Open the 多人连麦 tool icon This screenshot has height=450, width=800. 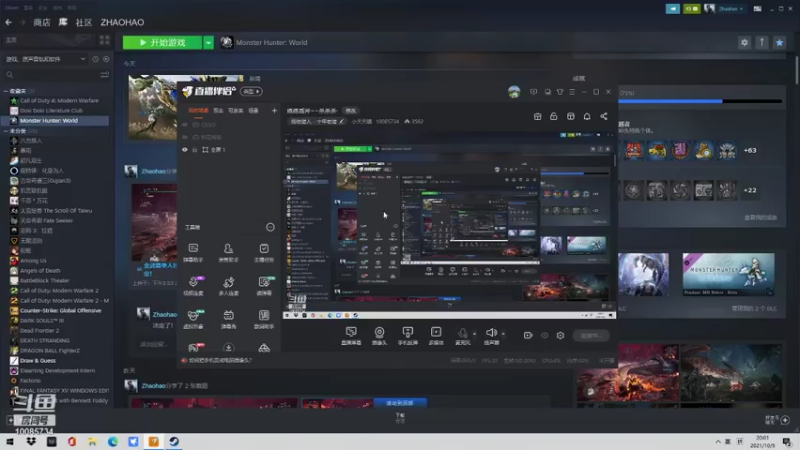[228, 286]
